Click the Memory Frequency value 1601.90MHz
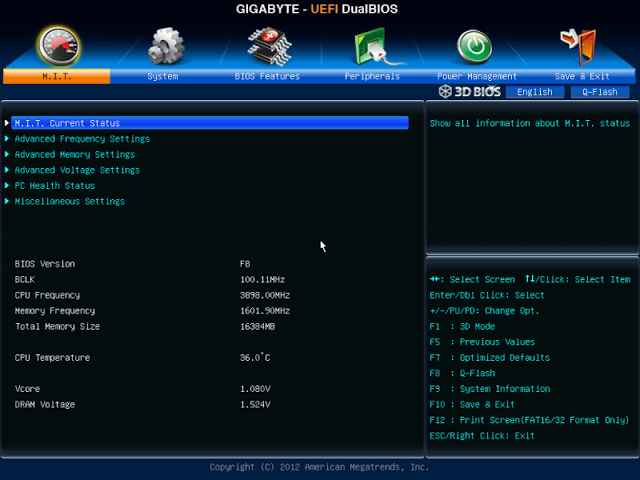 coord(265,311)
